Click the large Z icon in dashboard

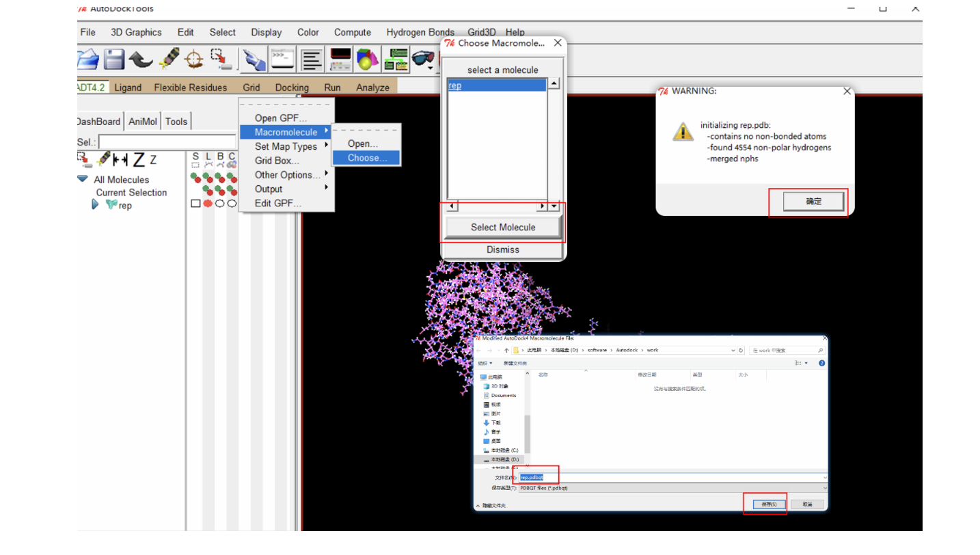click(x=139, y=160)
